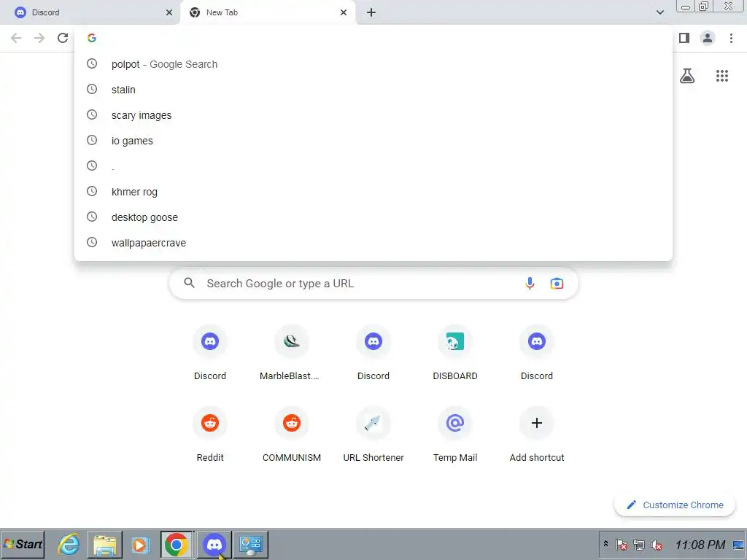The height and width of the screenshot is (560, 747).
Task: Open Chrome Labs flask icon
Action: click(x=687, y=76)
